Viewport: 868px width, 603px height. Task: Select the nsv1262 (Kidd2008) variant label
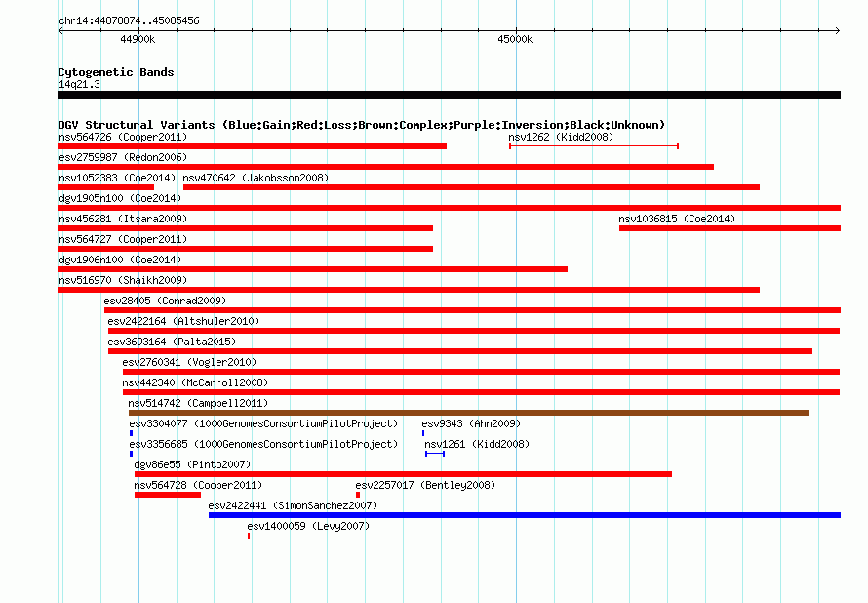561,137
